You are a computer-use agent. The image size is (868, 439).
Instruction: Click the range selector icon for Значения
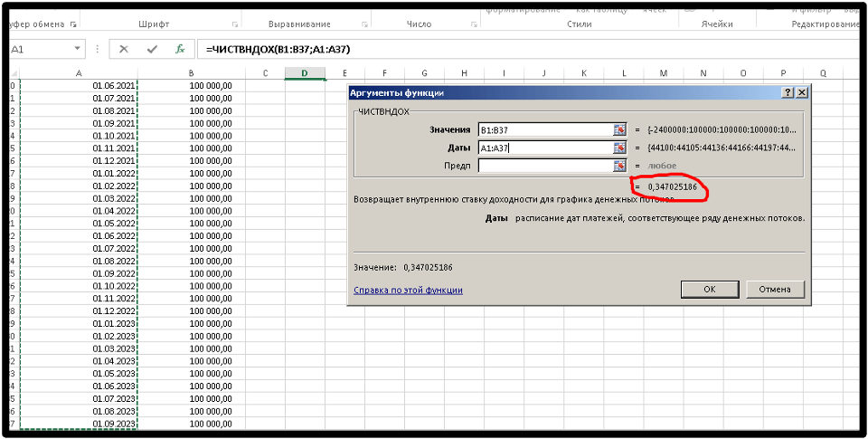pyautogui.click(x=619, y=129)
